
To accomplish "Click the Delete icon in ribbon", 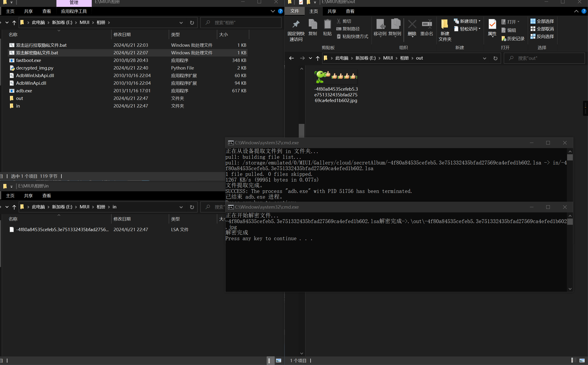I will 412,24.
